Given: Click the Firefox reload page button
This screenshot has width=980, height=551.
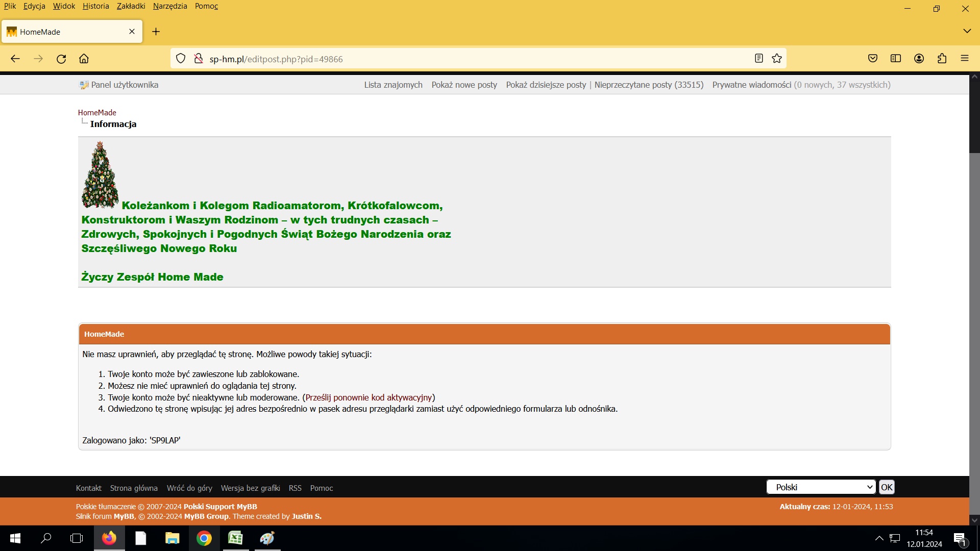Looking at the screenshot, I should point(61,59).
